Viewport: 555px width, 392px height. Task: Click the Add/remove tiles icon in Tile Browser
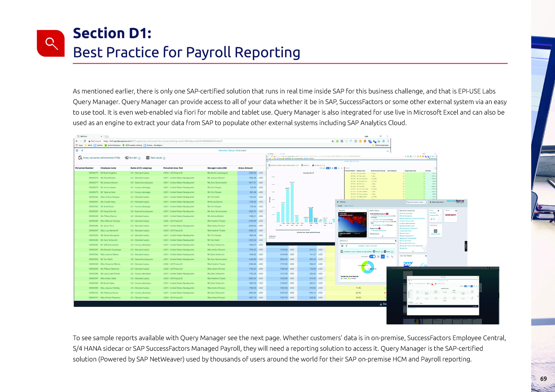435,231
